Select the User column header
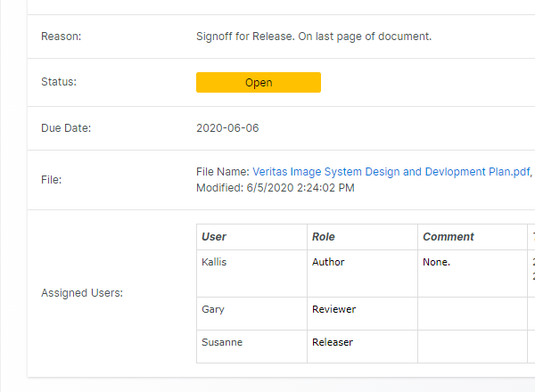Viewport: 535px width, 392px height. point(214,237)
